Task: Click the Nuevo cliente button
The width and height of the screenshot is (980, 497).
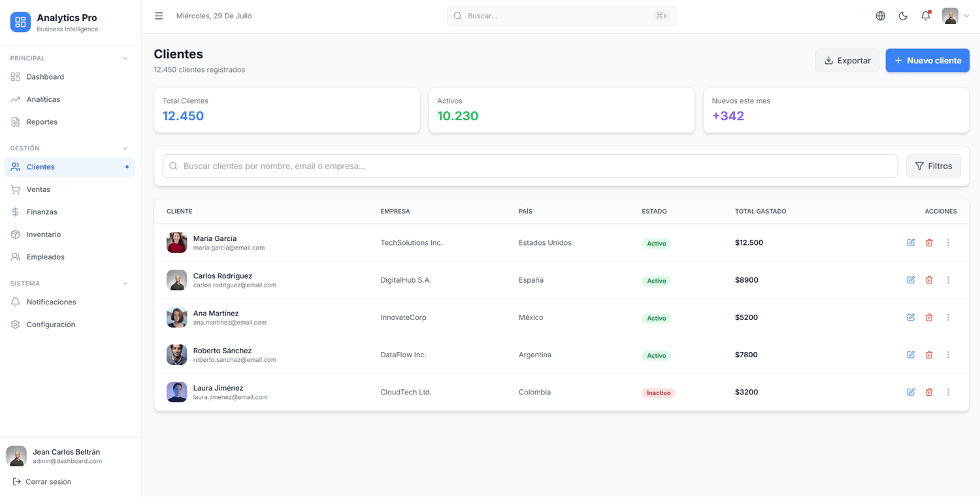Action: [x=927, y=61]
